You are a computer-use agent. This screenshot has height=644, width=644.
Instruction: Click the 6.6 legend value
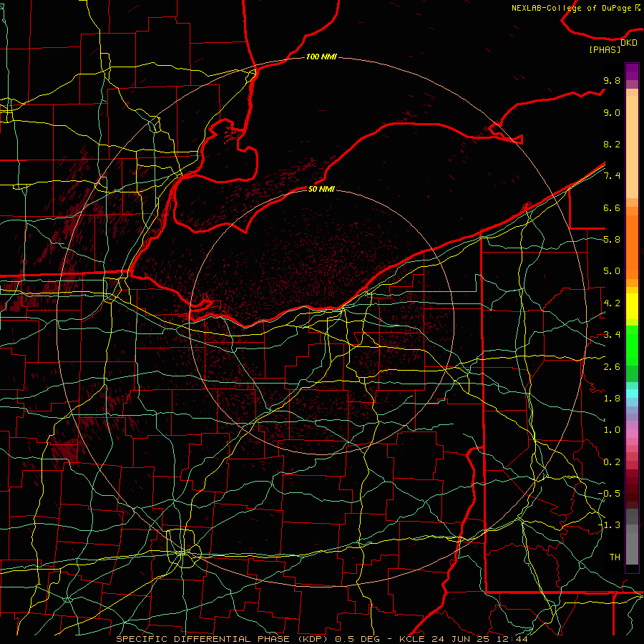point(612,208)
